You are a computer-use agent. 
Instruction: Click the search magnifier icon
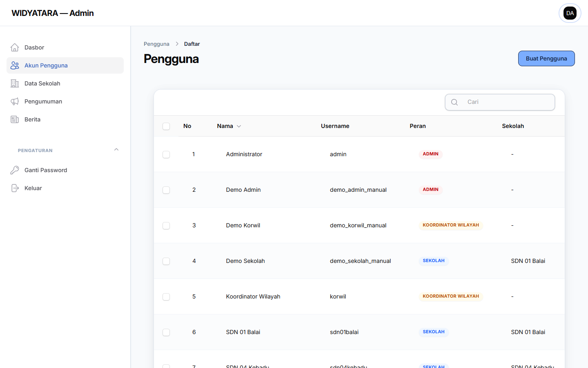click(454, 102)
